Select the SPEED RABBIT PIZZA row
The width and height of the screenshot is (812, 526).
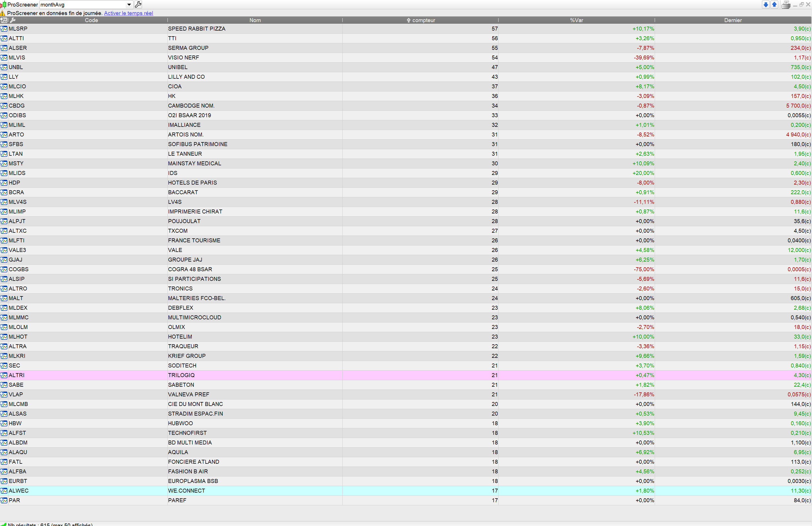tap(197, 29)
